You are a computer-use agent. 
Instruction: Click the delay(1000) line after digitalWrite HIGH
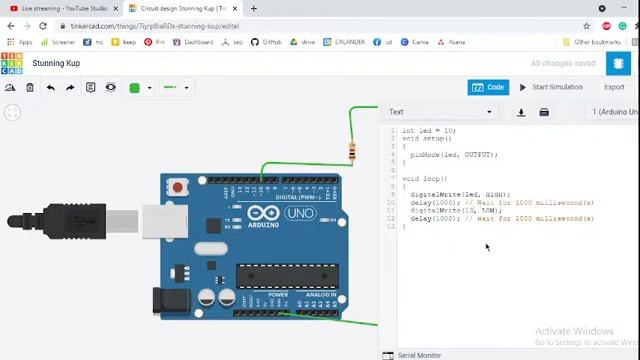(x=502, y=203)
